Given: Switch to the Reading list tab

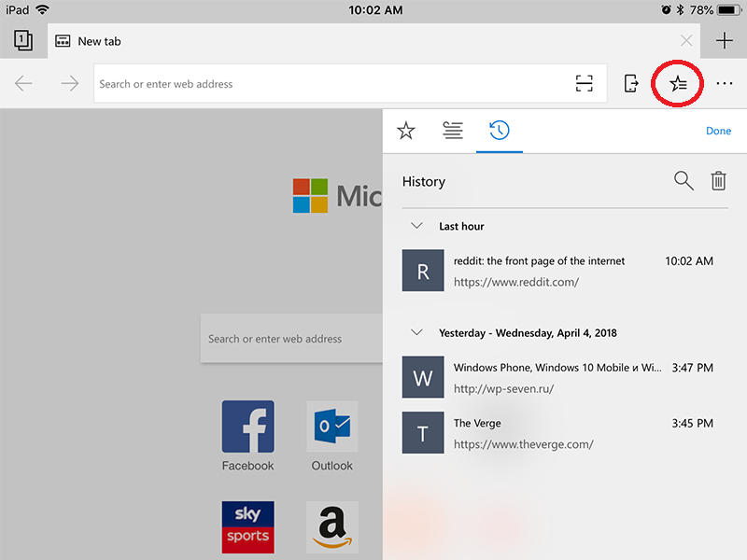Looking at the screenshot, I should pos(453,131).
